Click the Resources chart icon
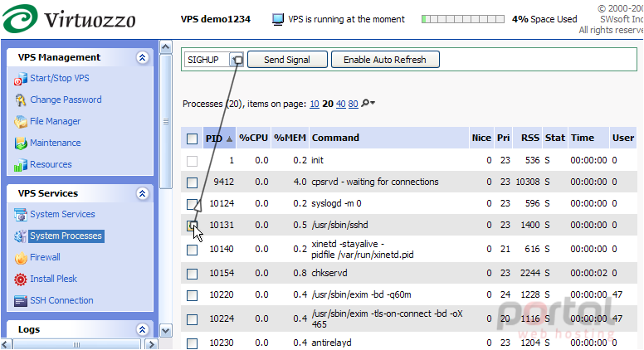 21,165
